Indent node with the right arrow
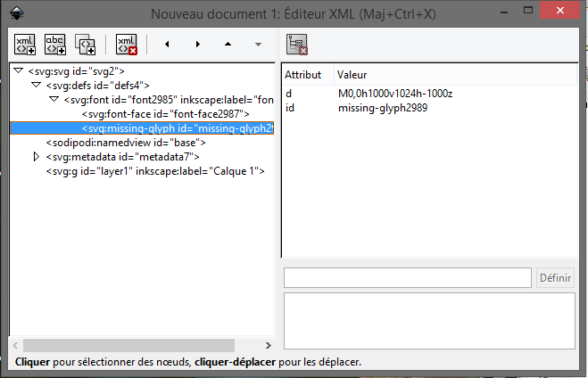 tap(197, 44)
